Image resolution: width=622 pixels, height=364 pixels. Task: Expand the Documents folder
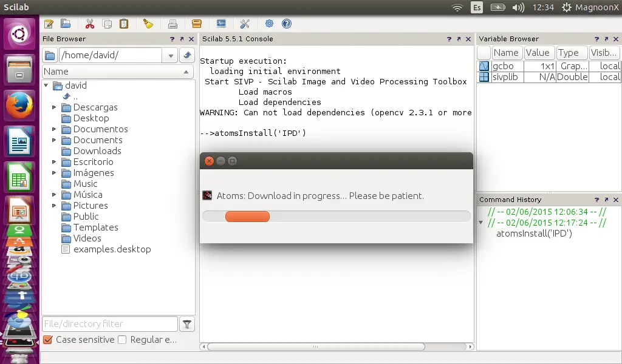pos(54,140)
